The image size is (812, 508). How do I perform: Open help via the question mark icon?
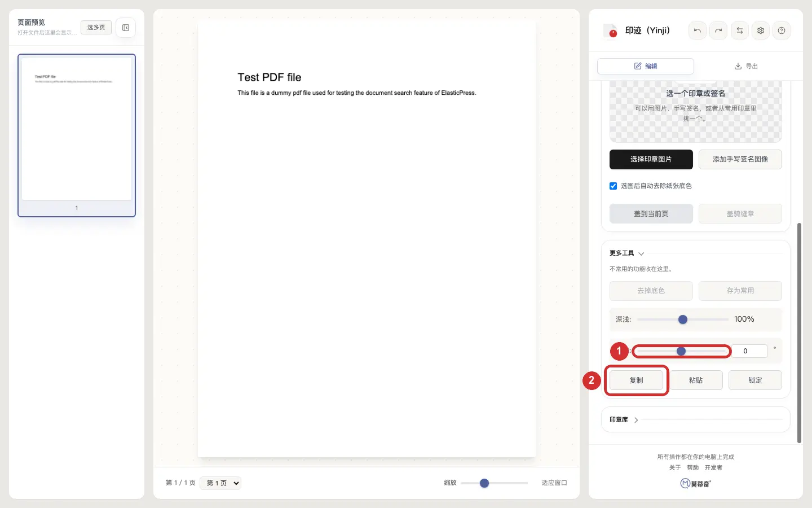click(782, 30)
